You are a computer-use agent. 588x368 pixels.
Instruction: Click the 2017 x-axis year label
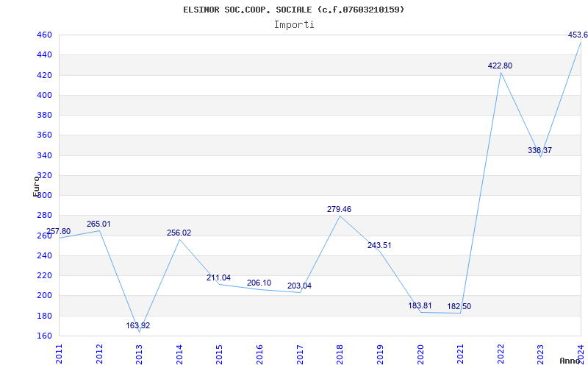pyautogui.click(x=300, y=354)
